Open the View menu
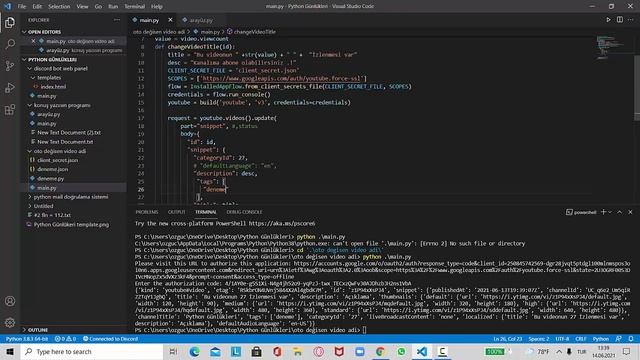640x360 pixels. click(x=82, y=7)
